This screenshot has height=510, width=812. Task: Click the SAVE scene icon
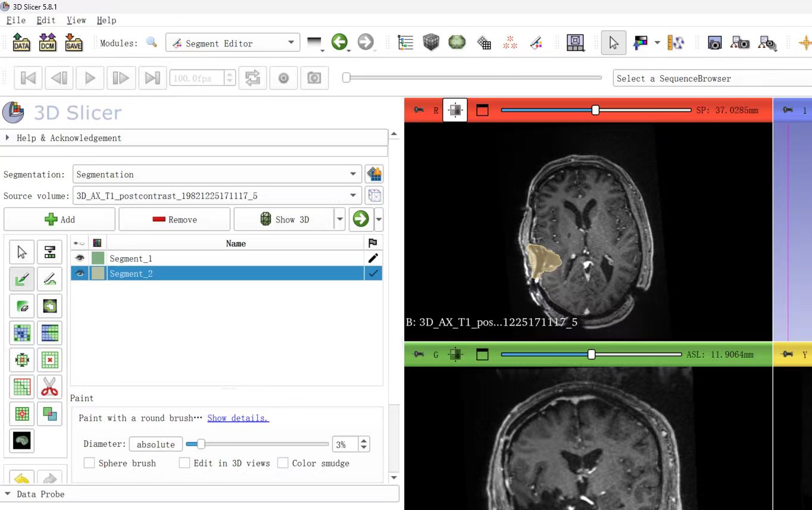[74, 43]
